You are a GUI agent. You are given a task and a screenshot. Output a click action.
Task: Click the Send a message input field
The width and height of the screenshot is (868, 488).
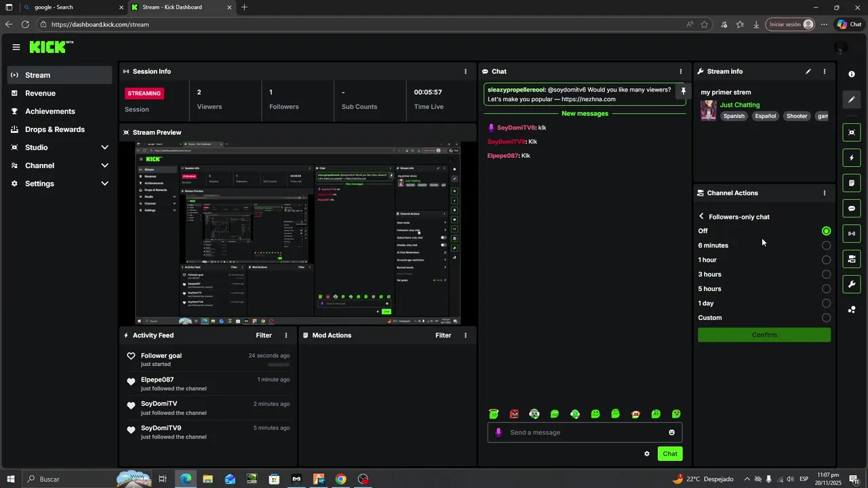point(585,432)
